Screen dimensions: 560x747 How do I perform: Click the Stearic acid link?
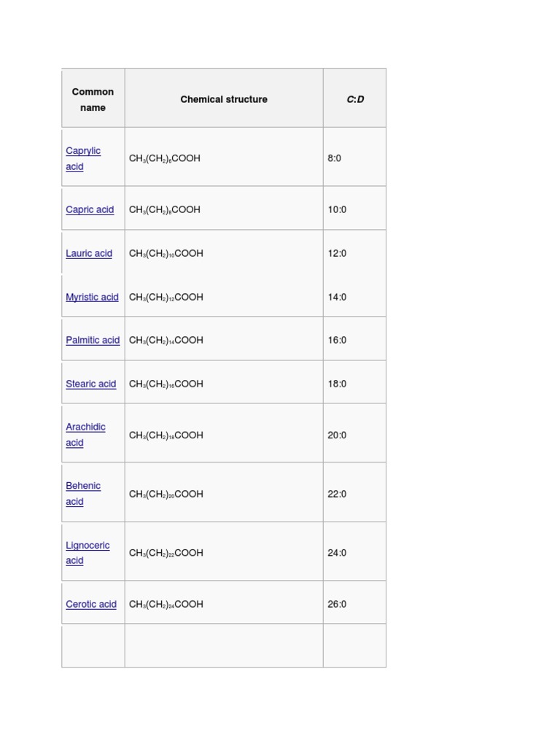[90, 384]
